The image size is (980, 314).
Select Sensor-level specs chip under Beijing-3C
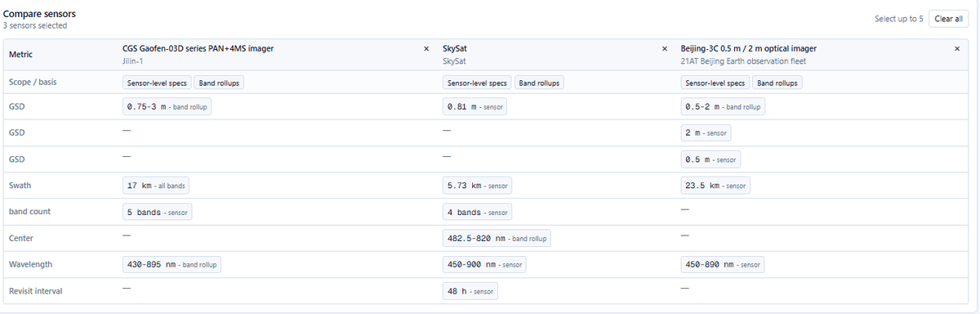point(715,83)
